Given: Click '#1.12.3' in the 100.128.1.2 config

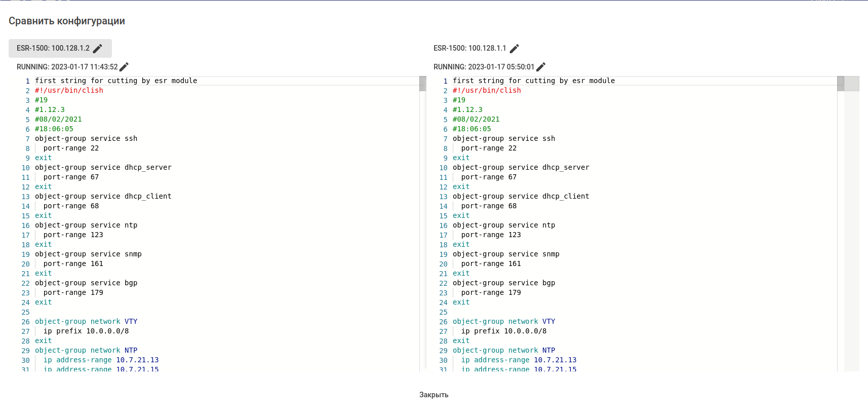Looking at the screenshot, I should coord(50,109).
